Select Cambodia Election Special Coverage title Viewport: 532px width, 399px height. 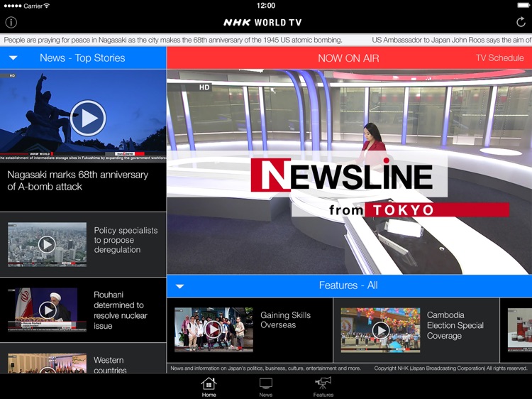tap(455, 325)
